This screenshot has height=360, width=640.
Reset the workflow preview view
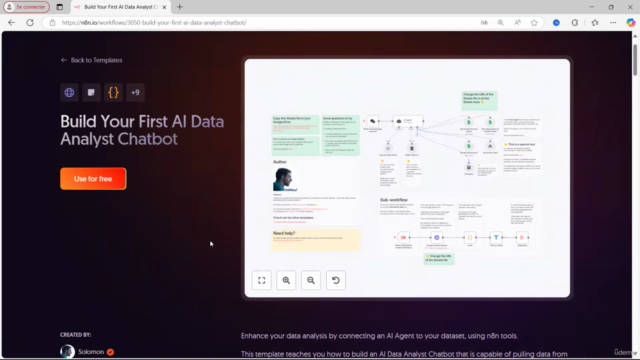[336, 280]
